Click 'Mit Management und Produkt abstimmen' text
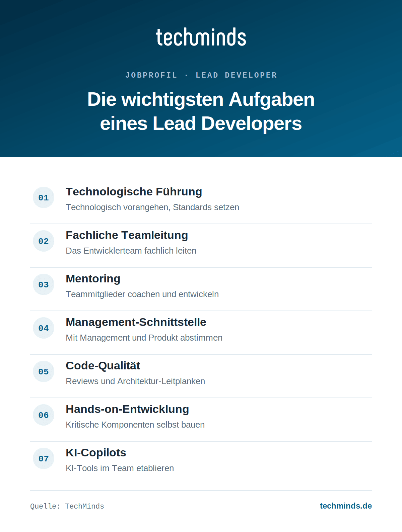Image resolution: width=402 pixels, height=532 pixels. 144,338
